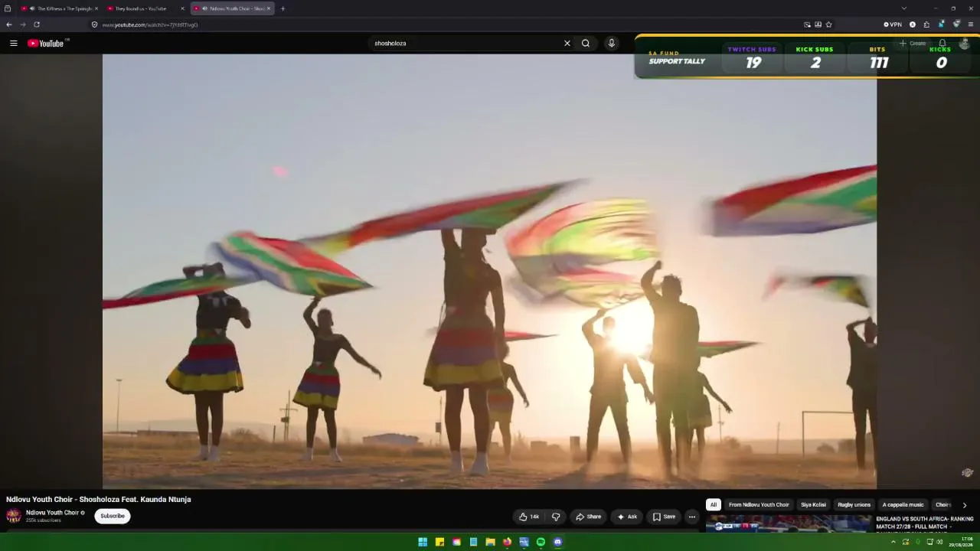Viewport: 980px width, 551px height.
Task: Open File Explorer from the taskbar
Action: pos(490,542)
